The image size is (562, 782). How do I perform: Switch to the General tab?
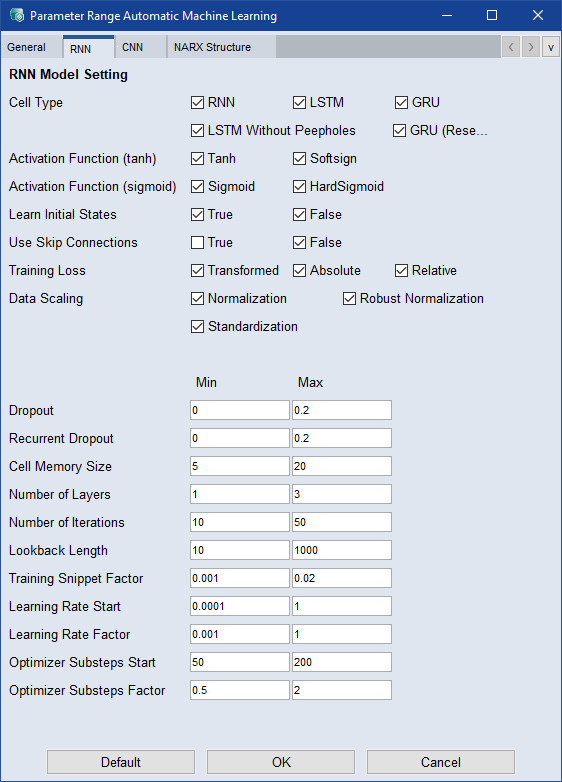(26, 47)
